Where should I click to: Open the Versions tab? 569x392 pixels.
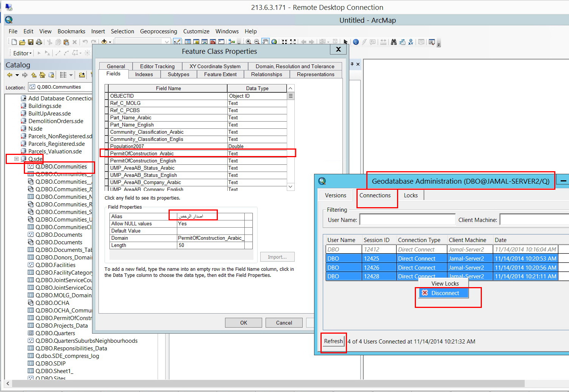336,195
